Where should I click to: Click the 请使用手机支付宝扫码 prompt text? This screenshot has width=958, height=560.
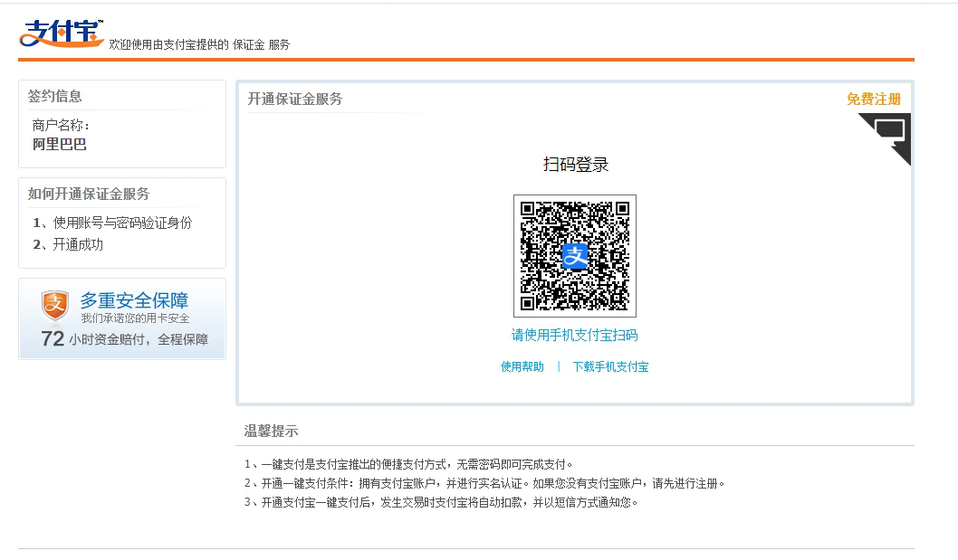pyautogui.click(x=574, y=335)
